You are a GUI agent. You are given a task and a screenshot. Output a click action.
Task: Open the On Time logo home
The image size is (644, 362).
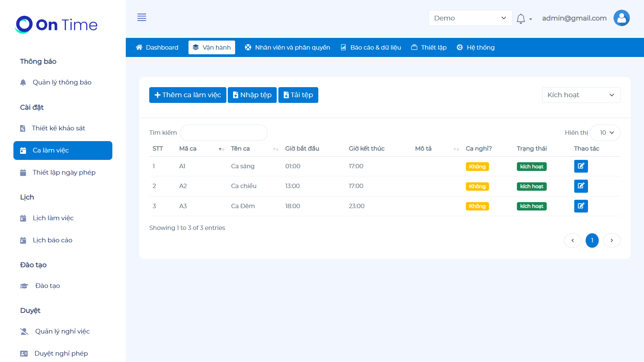point(56,25)
